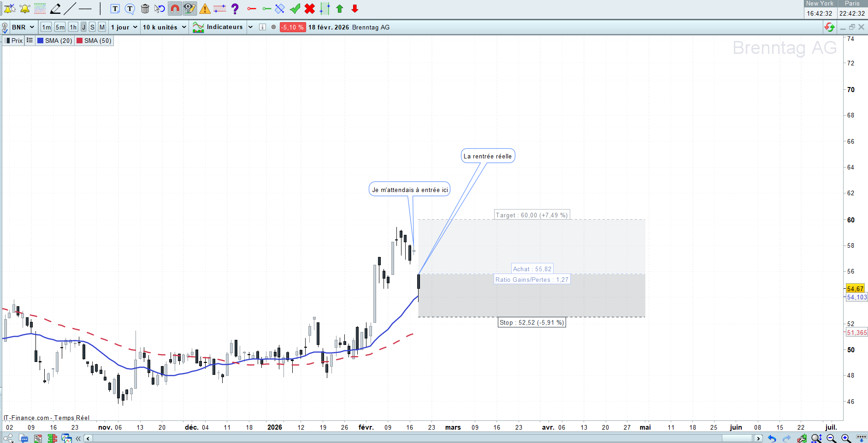The height and width of the screenshot is (443, 868).
Task: Click the zoom out magnifier icon
Action: 831,438
